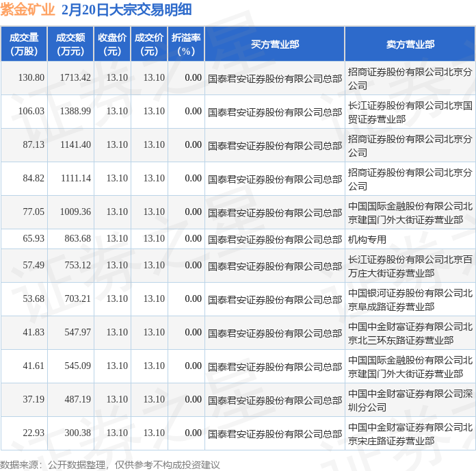Viewport: 476px width, 471px height.
Task: Click seller 招商证券北京分公司 in 87.13 row
Action: [410, 146]
